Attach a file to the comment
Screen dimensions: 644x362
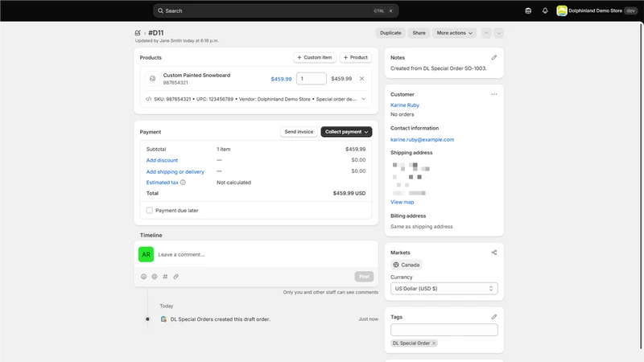click(x=175, y=277)
